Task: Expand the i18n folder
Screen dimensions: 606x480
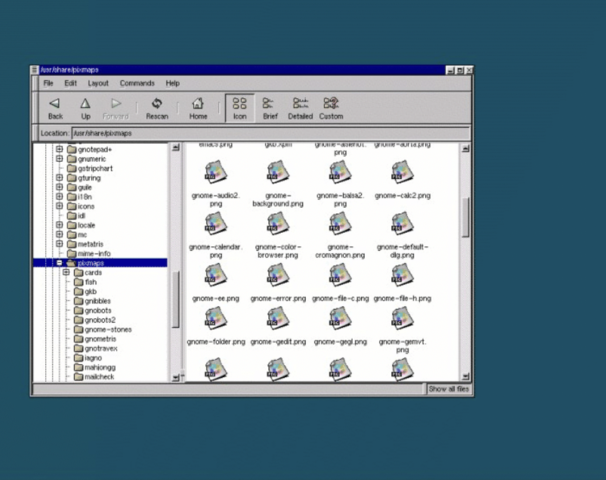Action: [59, 196]
